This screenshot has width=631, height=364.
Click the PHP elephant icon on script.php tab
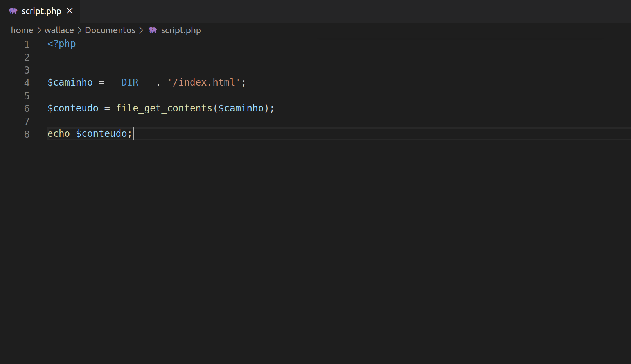click(13, 11)
